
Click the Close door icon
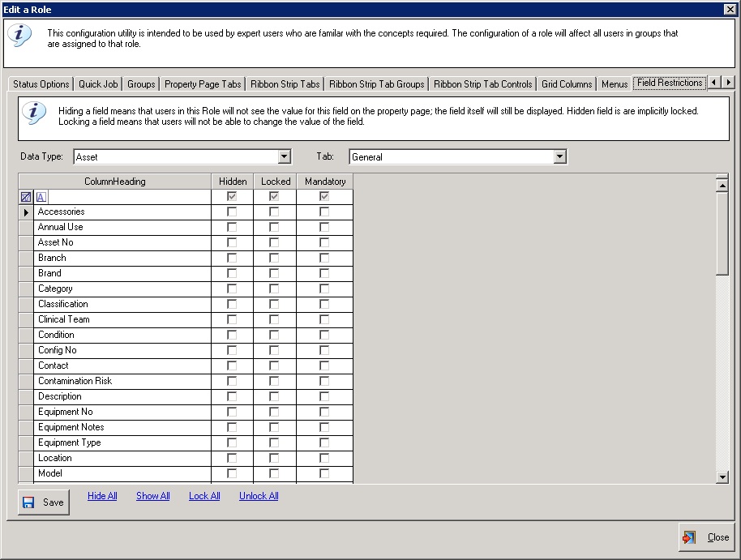[689, 537]
